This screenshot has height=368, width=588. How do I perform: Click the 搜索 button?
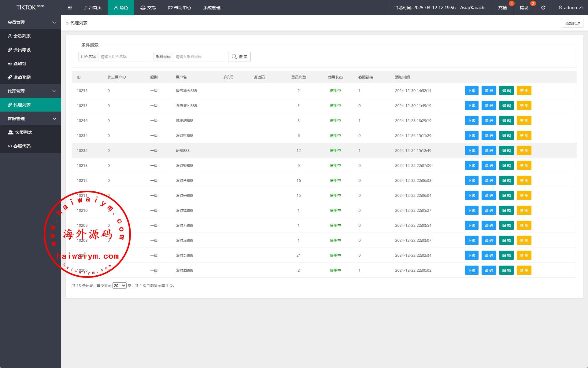click(239, 57)
